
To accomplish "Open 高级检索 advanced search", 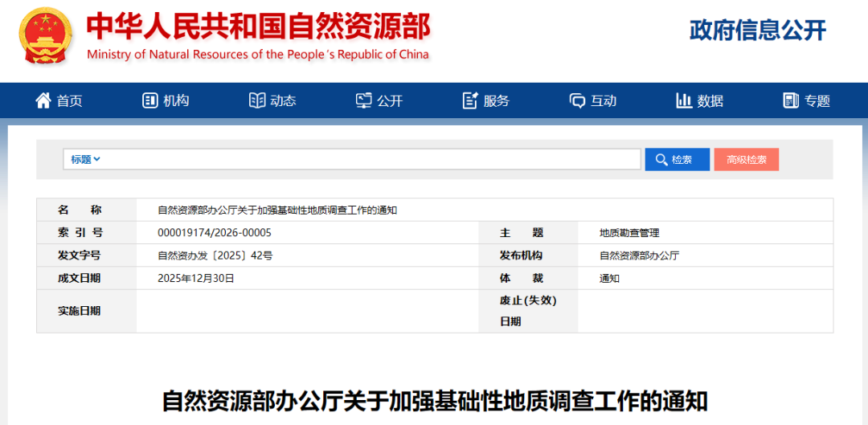I will coord(746,159).
